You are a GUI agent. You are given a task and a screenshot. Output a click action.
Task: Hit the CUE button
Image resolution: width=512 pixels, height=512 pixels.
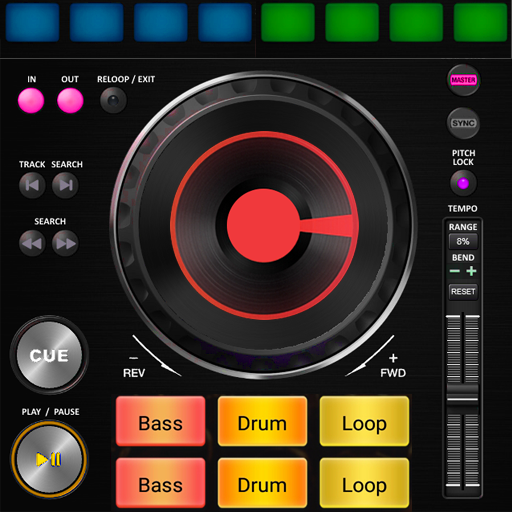pos(49,355)
